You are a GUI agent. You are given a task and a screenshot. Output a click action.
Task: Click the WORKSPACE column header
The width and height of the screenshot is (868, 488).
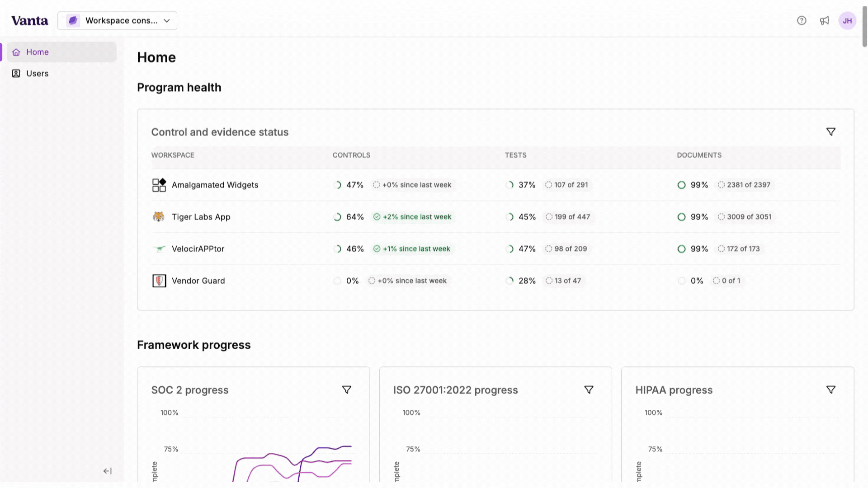tap(173, 155)
